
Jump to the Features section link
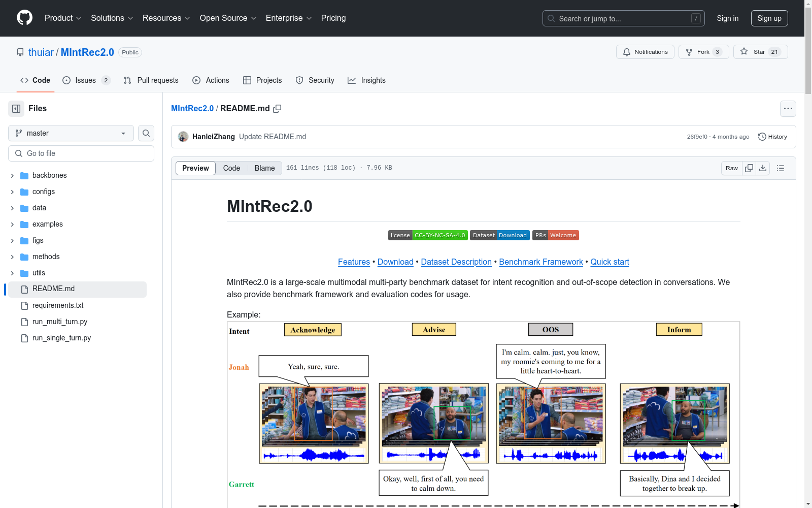(354, 262)
